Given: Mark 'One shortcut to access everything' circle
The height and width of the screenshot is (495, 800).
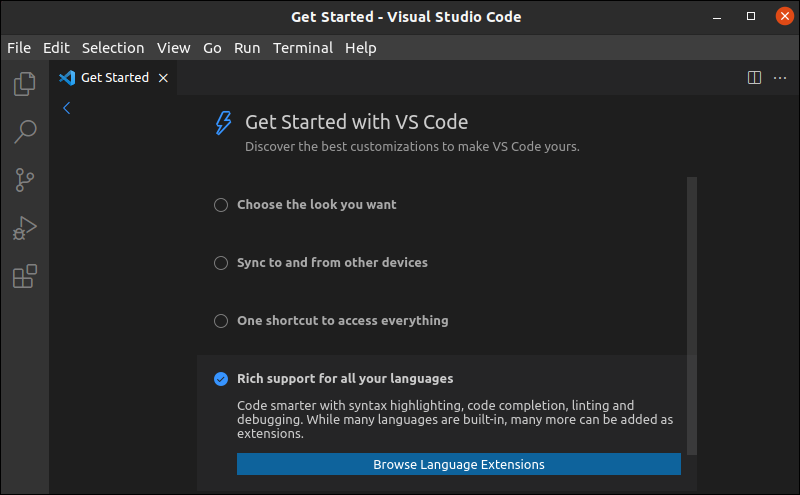Looking at the screenshot, I should coord(221,321).
